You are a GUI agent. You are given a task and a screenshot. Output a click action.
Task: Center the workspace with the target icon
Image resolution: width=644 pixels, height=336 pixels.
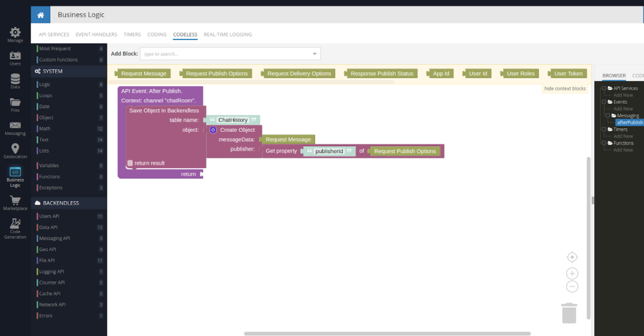[572, 257]
